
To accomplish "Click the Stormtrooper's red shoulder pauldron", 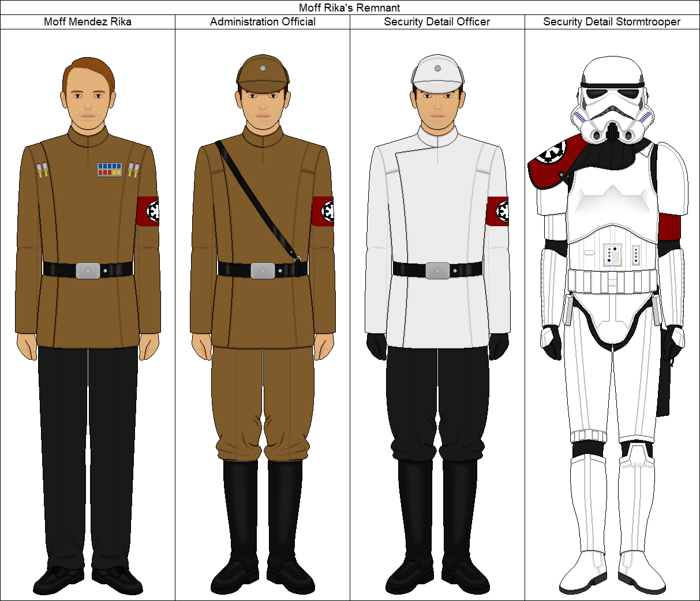I will pos(556,161).
